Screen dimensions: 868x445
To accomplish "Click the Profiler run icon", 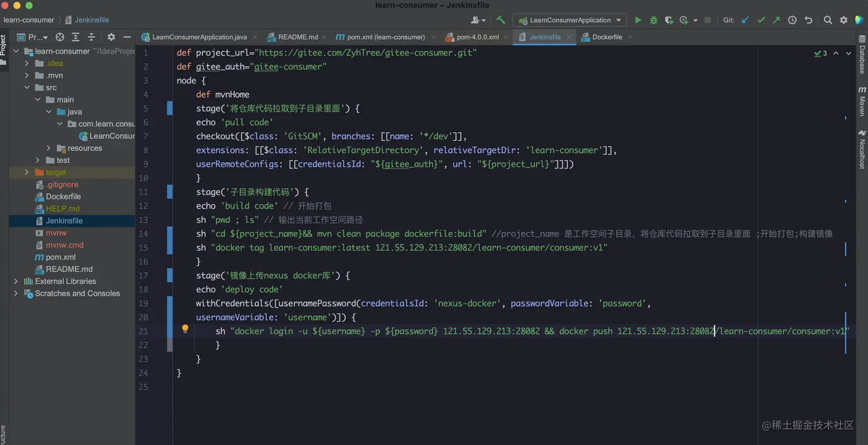I will click(684, 20).
